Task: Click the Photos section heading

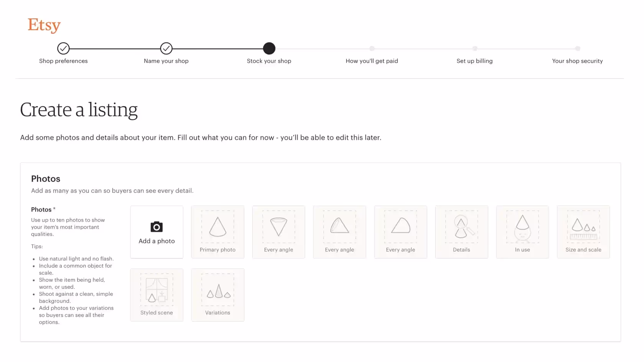Action: tap(45, 179)
